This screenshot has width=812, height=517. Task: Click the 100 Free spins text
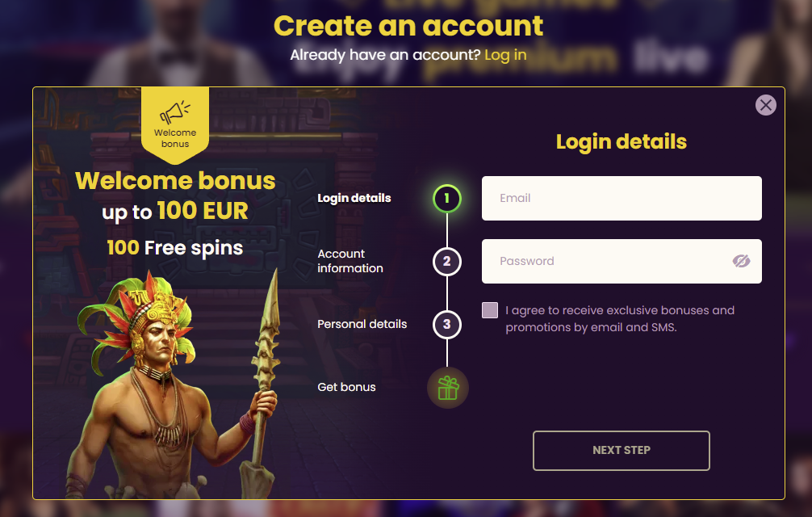coord(175,248)
